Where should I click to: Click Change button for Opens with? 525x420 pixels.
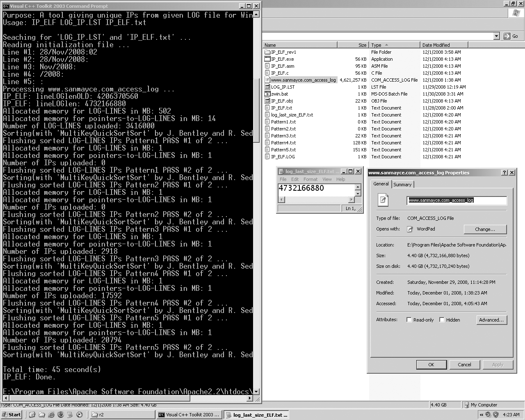click(x=485, y=229)
